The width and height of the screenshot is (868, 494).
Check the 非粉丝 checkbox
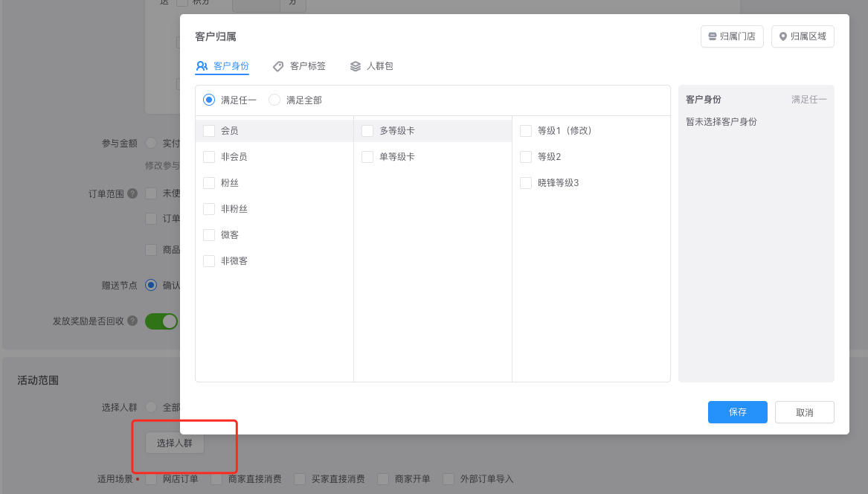pos(209,209)
